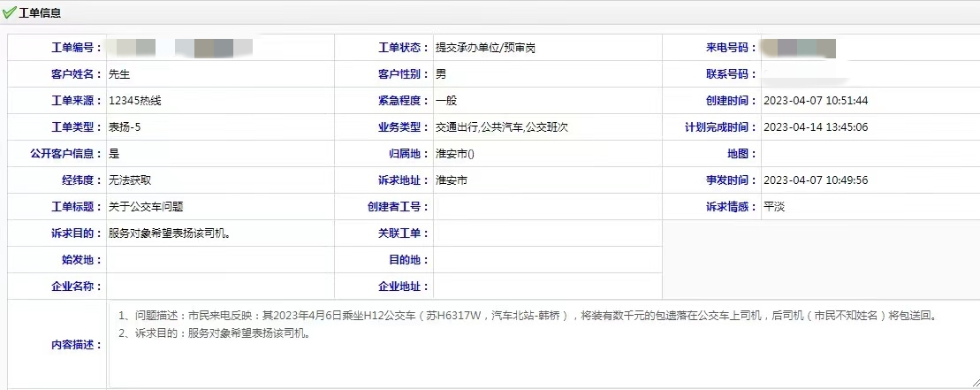Click the 计划完成时间 value 2023-04-14 13:45:06
This screenshot has height=390, width=980.
(816, 127)
